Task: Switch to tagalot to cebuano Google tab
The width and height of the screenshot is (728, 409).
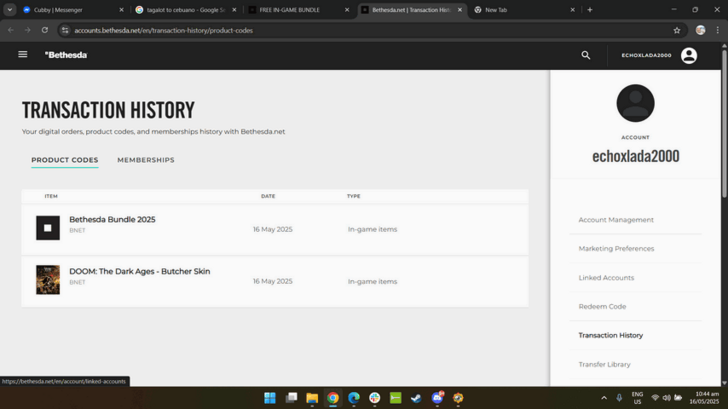Action: click(186, 10)
